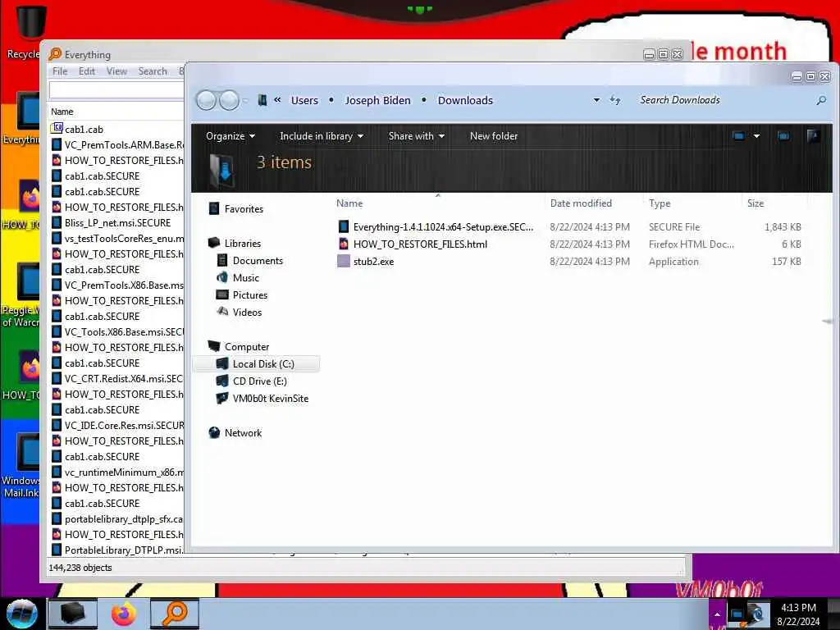Select VM0b0t KevinSite in navigation pane
The height and width of the screenshot is (630, 840).
[271, 398]
